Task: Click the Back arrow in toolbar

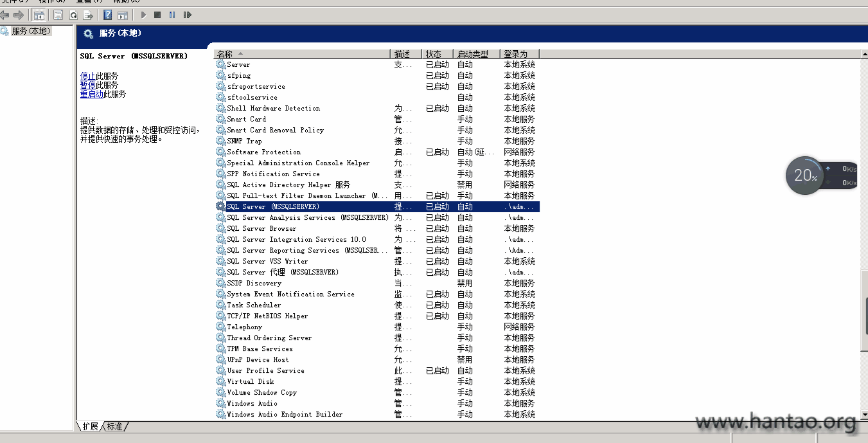Action: click(5, 15)
